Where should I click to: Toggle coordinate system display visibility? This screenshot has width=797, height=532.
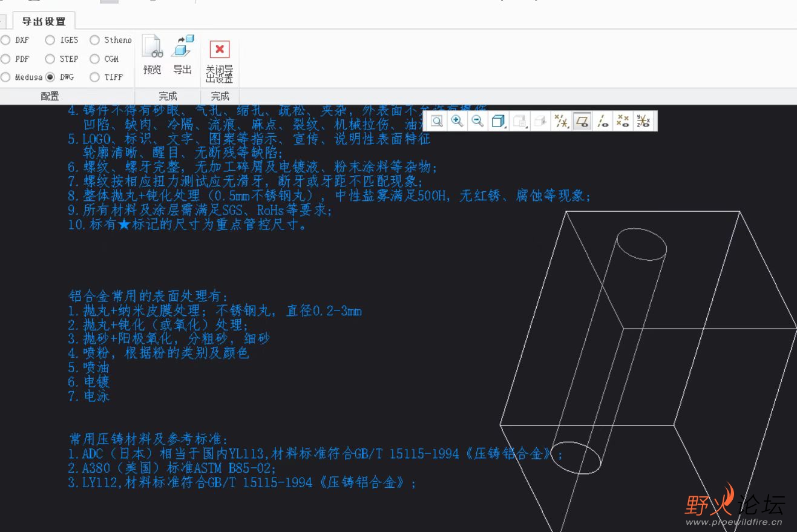pyautogui.click(x=643, y=121)
